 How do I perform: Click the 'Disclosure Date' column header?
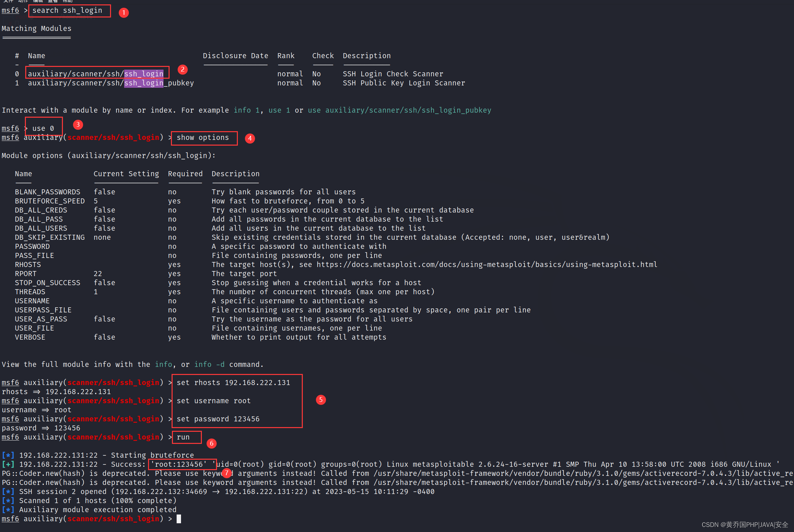(235, 55)
